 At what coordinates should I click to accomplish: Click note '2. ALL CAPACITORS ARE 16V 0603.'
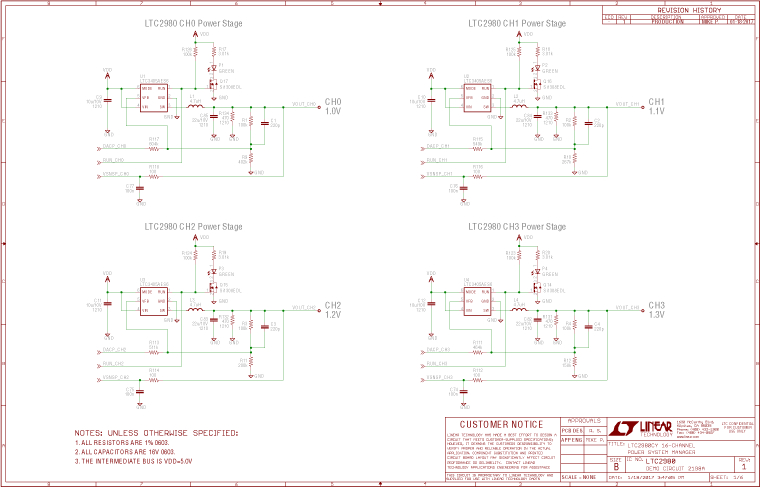(x=125, y=452)
